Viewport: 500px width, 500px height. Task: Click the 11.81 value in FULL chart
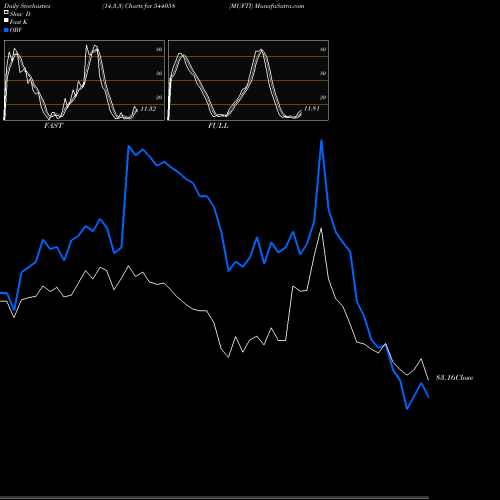(x=312, y=109)
